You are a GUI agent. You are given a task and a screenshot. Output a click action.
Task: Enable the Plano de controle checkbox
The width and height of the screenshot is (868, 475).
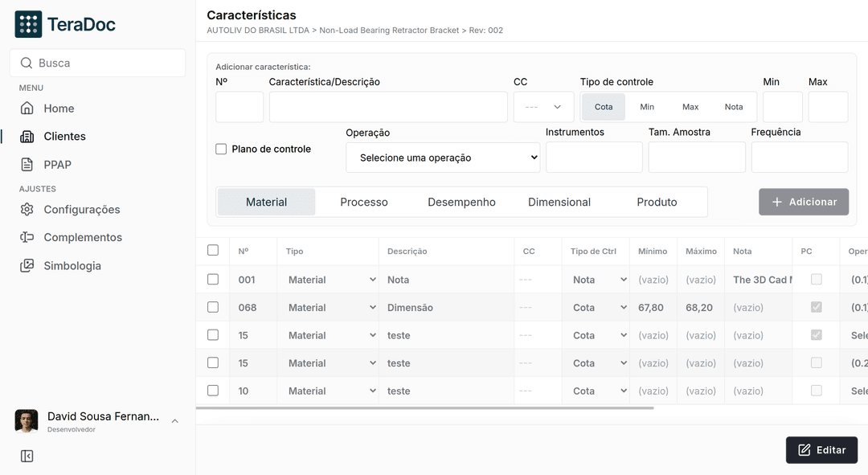tap(221, 149)
